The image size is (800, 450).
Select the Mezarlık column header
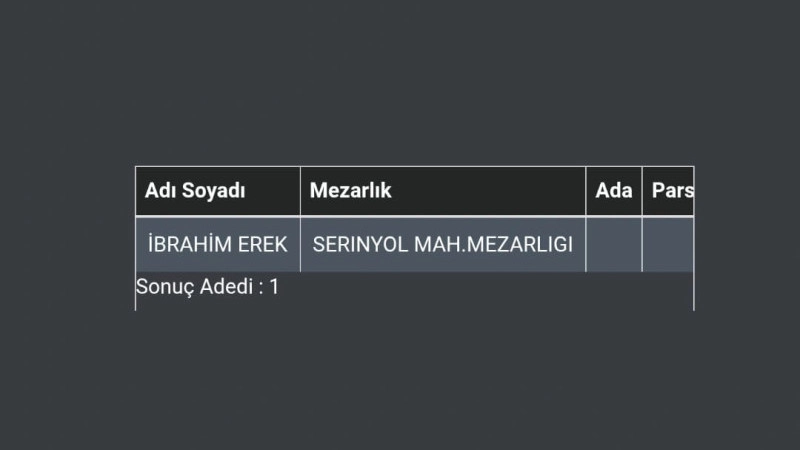(x=443, y=191)
